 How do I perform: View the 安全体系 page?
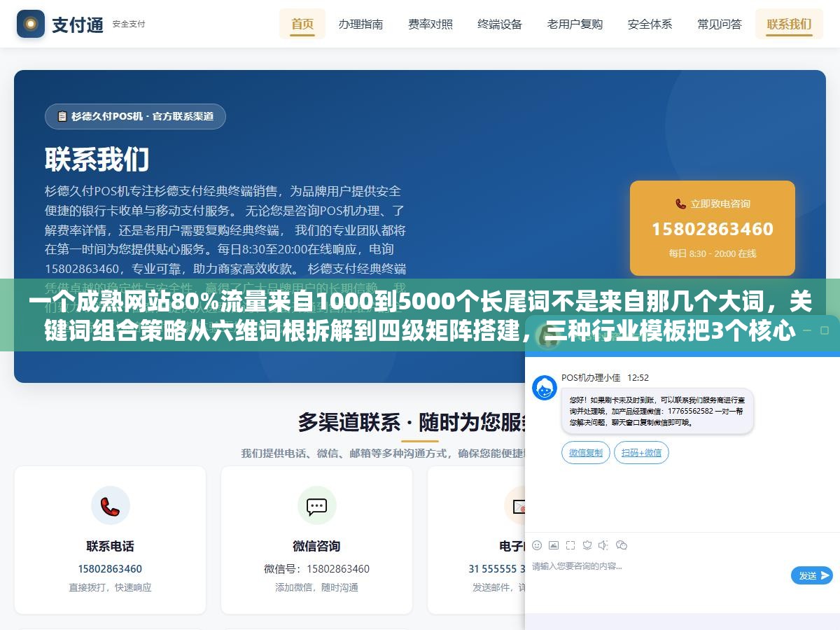[x=650, y=24]
